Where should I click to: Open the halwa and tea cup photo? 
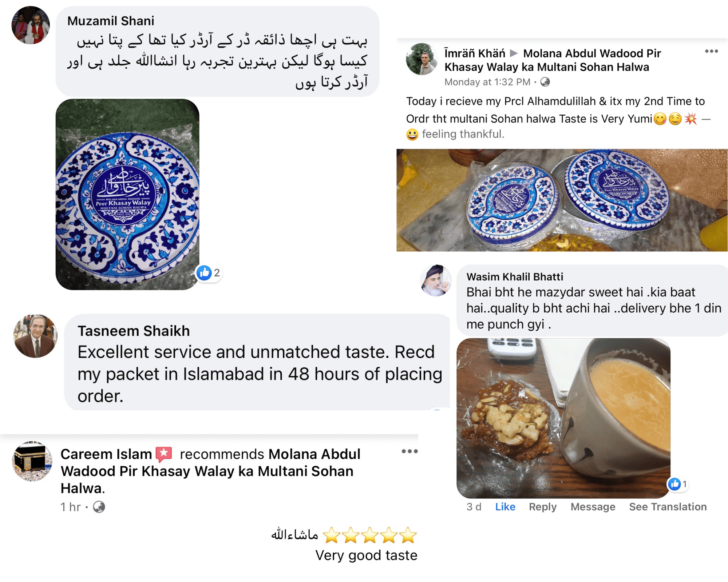click(x=563, y=418)
